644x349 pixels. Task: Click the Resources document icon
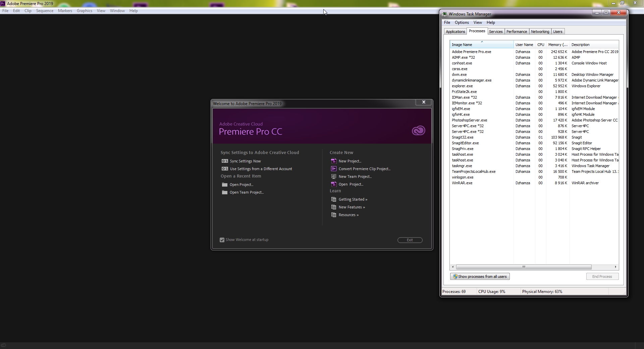tap(334, 215)
